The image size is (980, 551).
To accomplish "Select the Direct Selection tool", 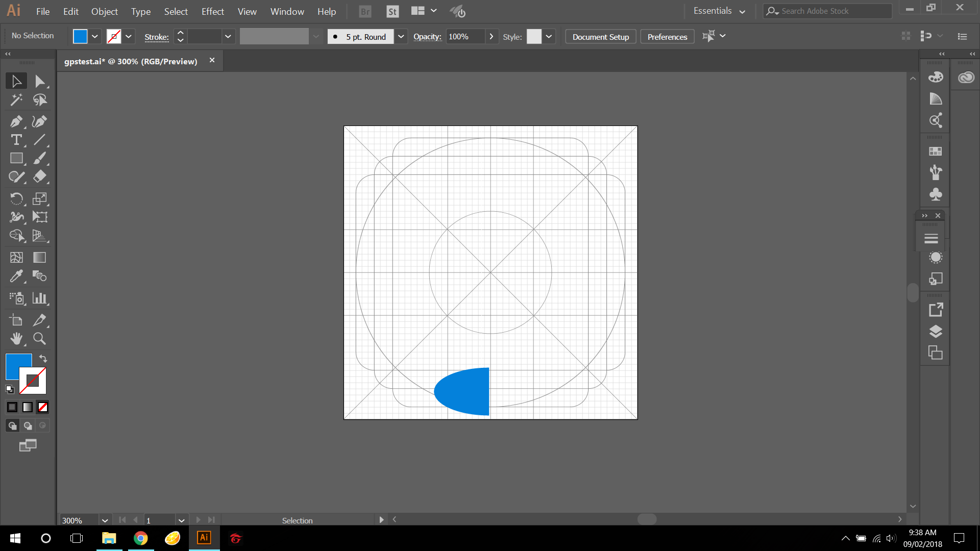I will [x=39, y=81].
